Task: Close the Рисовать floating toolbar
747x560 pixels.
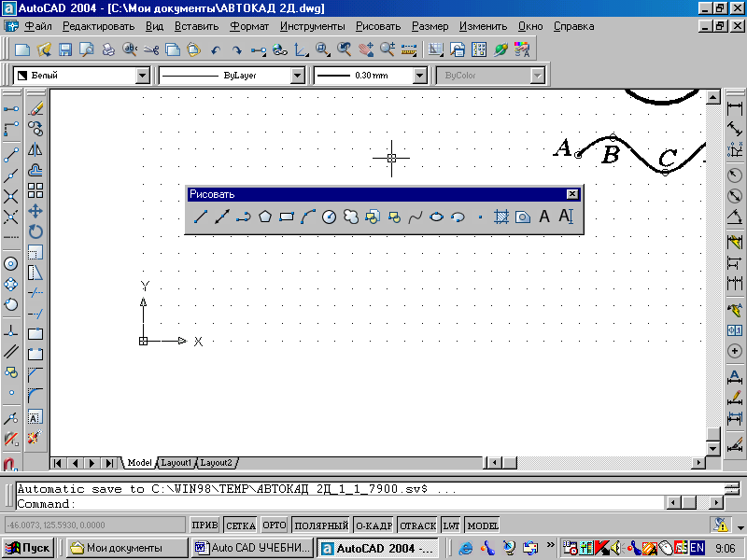Action: pos(572,194)
